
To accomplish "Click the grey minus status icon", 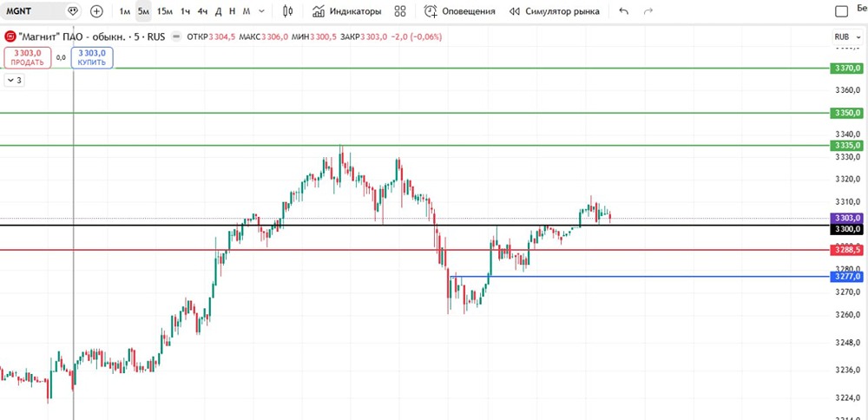I will coord(176,36).
